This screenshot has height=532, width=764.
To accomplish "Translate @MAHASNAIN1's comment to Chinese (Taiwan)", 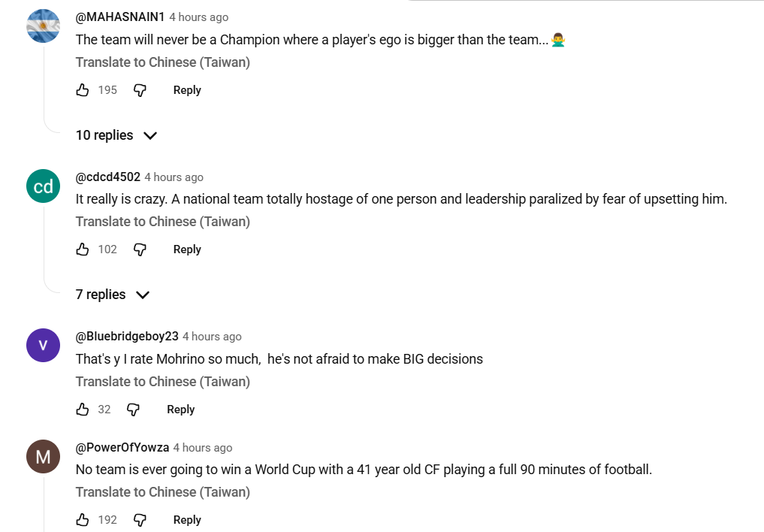I will click(x=163, y=62).
